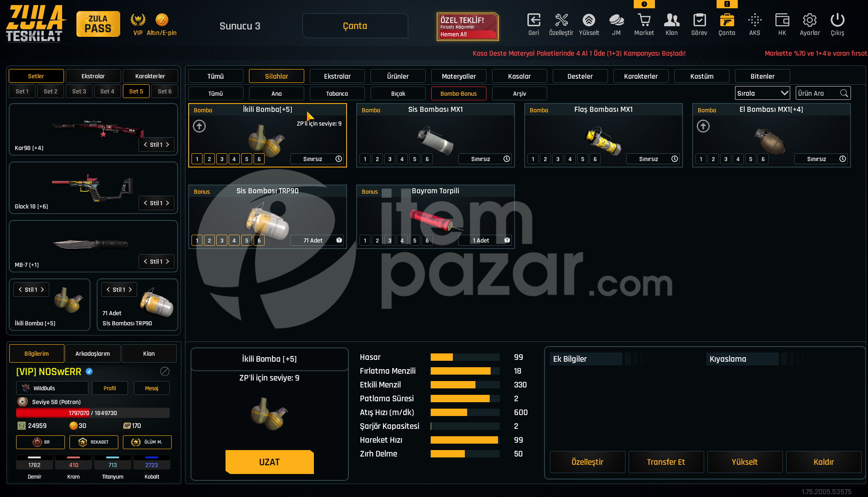Next style arrow for MB-7 [+1]
Viewport: 868px width, 497px height.
pos(168,261)
